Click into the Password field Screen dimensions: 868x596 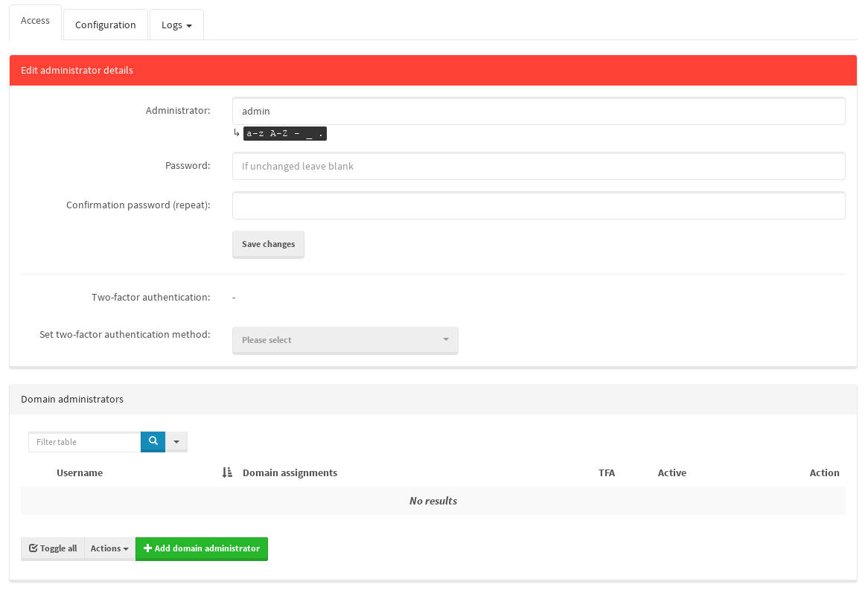pyautogui.click(x=538, y=166)
